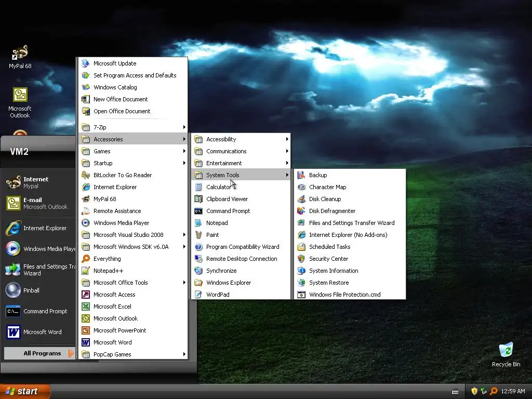
Task: Open Backup from System Tools
Action: click(x=350, y=175)
